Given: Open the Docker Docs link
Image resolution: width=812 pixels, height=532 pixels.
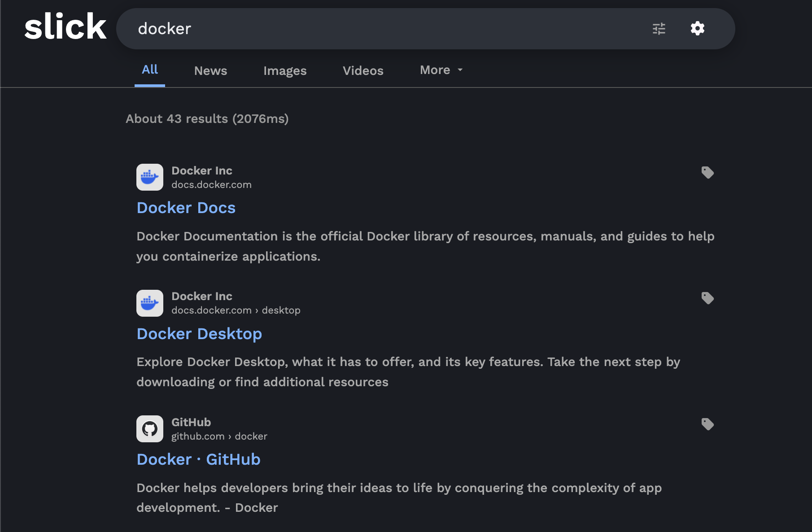Looking at the screenshot, I should pos(186,208).
